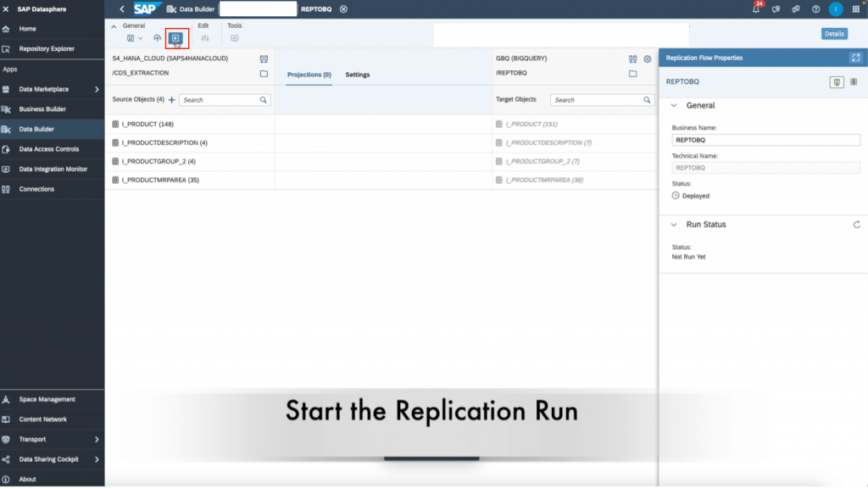Deploy the replication flow
This screenshot has width=868, height=489.
point(157,38)
